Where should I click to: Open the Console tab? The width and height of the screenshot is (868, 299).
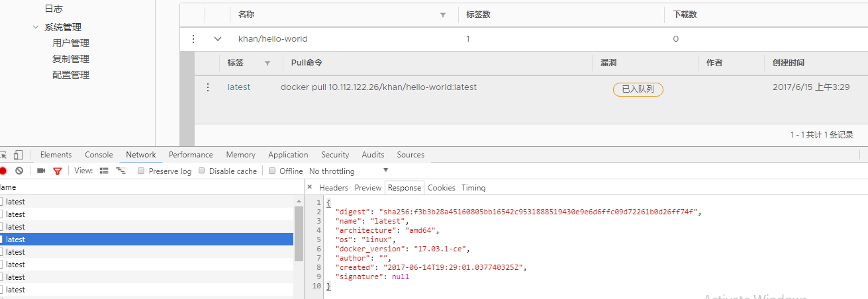click(99, 155)
